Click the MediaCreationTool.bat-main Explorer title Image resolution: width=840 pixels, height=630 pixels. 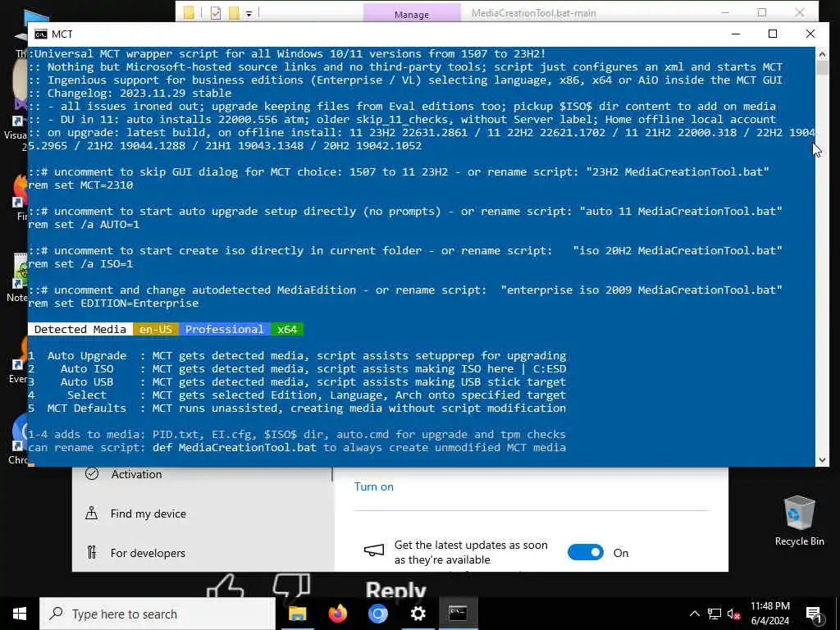pyautogui.click(x=533, y=13)
